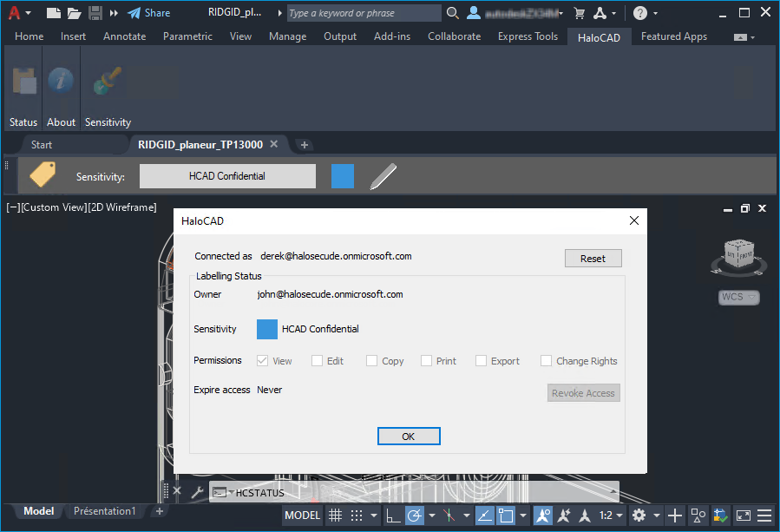Viewport: 780px width, 532px height.
Task: Enable Ortho mode in the status bar
Action: tap(392, 515)
